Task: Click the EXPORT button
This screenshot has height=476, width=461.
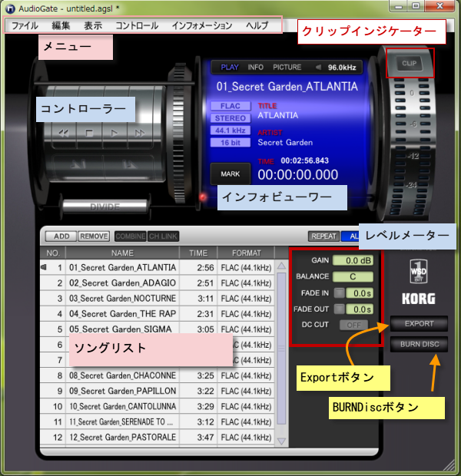Action: (420, 324)
